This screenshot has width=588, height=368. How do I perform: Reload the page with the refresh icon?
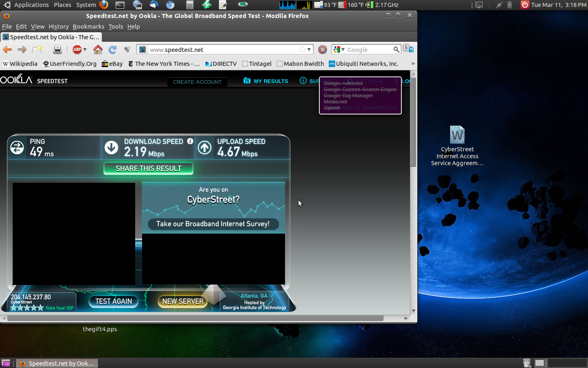[113, 49]
